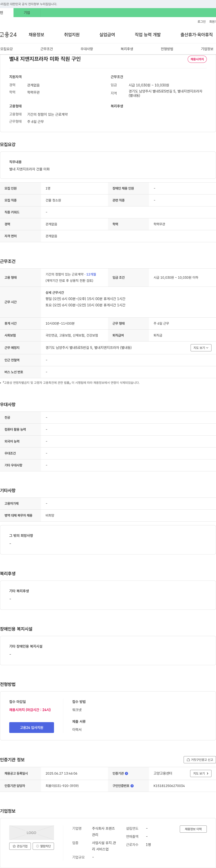
Task: Click the 채용시까지 status badge
Action: 197,59
